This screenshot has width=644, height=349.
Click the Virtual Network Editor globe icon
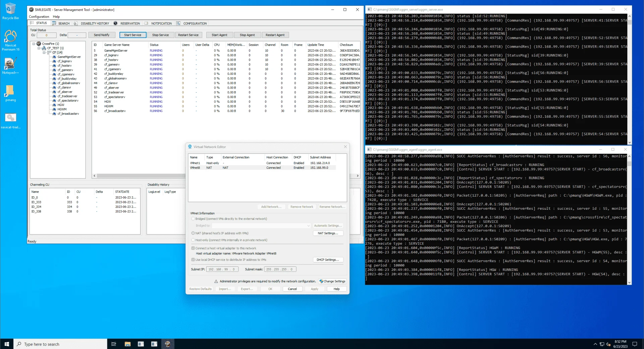pyautogui.click(x=190, y=147)
